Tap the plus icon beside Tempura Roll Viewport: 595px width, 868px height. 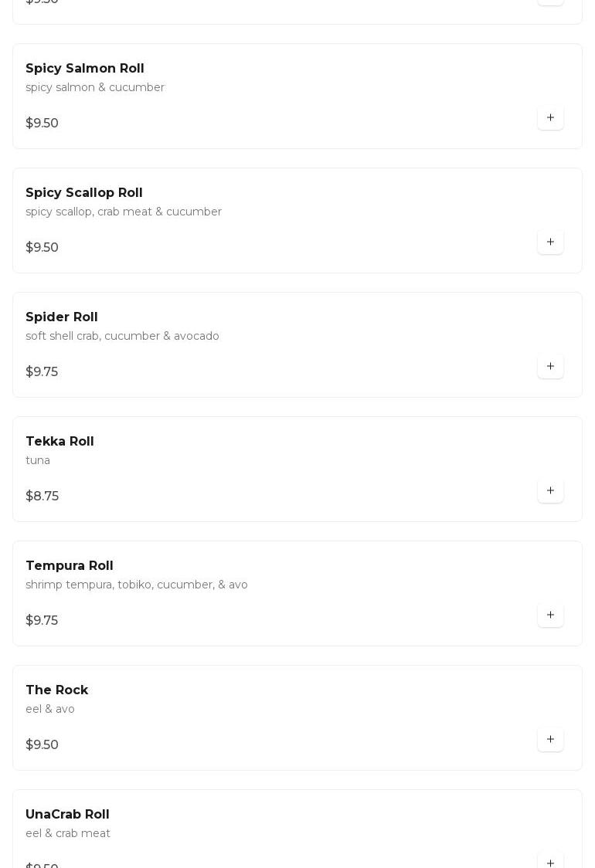tap(550, 615)
